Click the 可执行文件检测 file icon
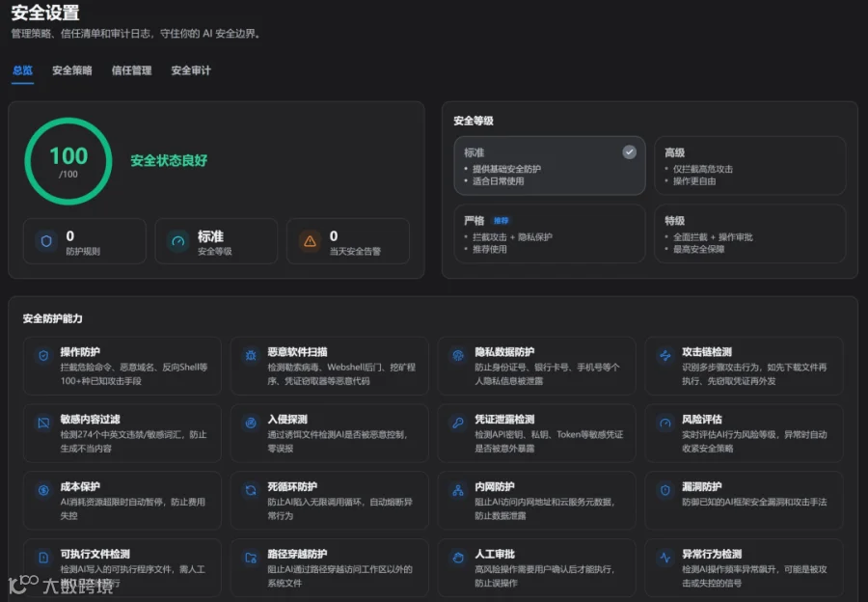 pyautogui.click(x=43, y=558)
